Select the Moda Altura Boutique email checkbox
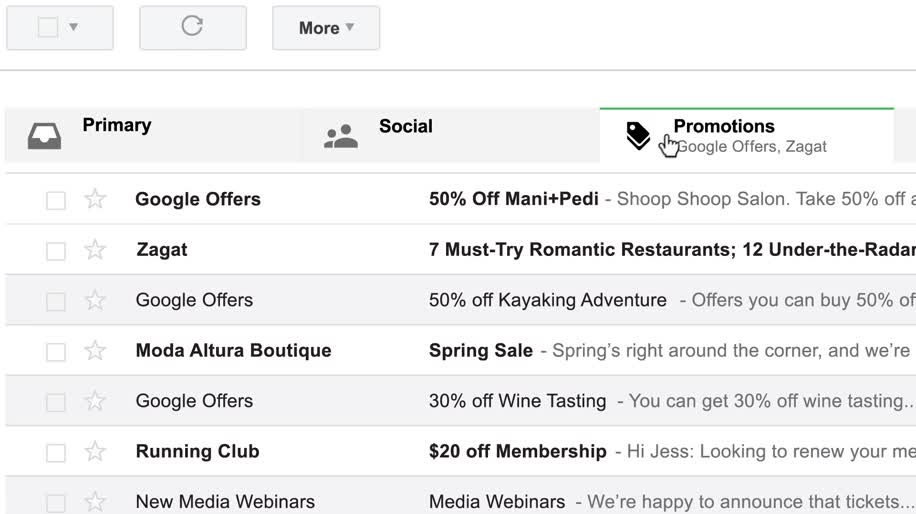 point(56,352)
